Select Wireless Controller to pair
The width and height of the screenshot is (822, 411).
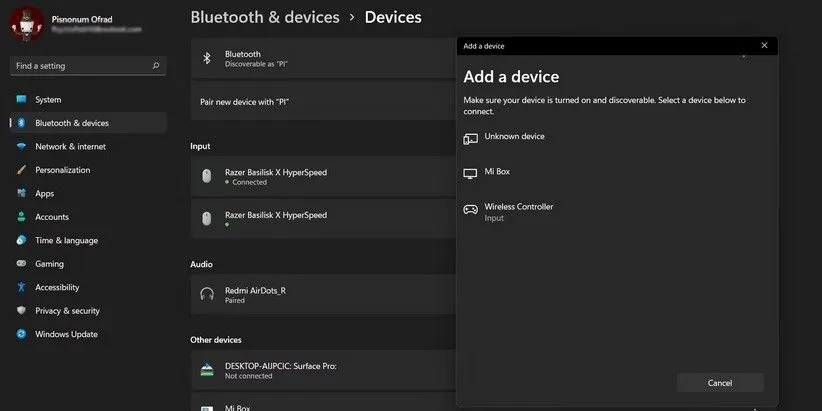(518, 211)
